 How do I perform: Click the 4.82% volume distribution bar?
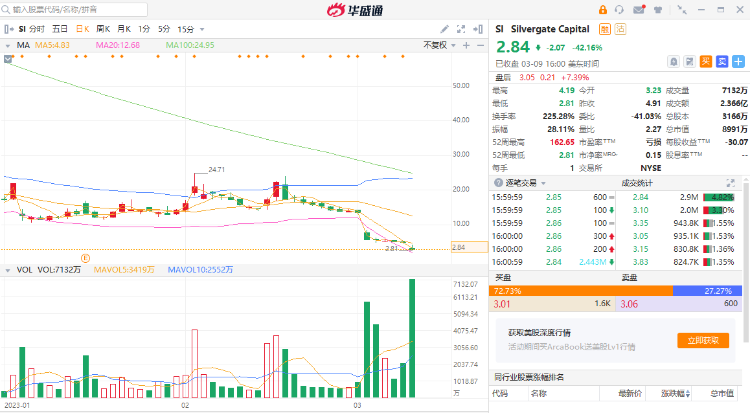click(719, 197)
